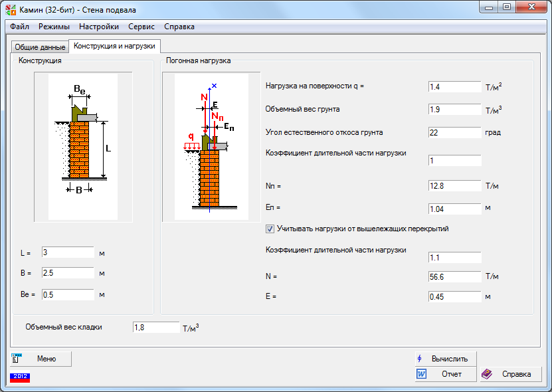Edit the Угол естественного откоса грунта field

[x=454, y=133]
